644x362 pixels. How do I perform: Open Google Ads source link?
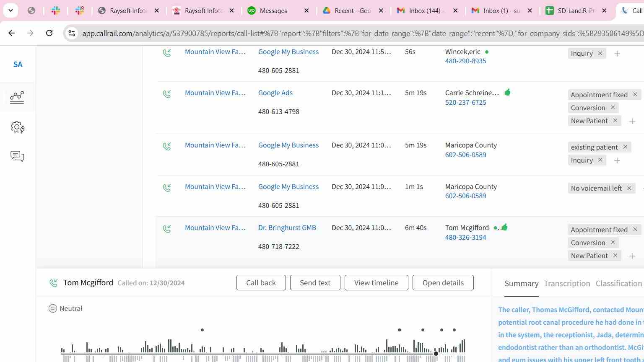(x=275, y=93)
